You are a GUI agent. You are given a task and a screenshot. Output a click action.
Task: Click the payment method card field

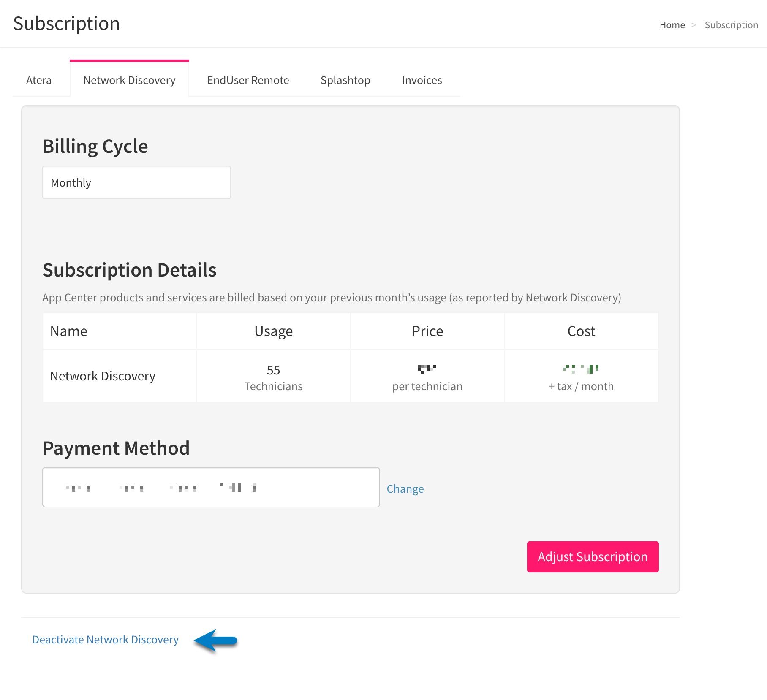pos(211,487)
